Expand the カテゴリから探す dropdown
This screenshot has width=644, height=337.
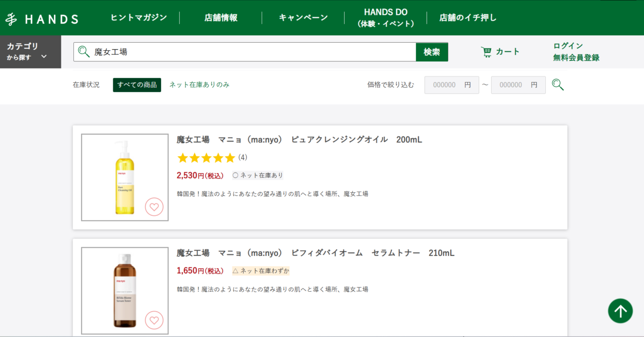coord(30,51)
